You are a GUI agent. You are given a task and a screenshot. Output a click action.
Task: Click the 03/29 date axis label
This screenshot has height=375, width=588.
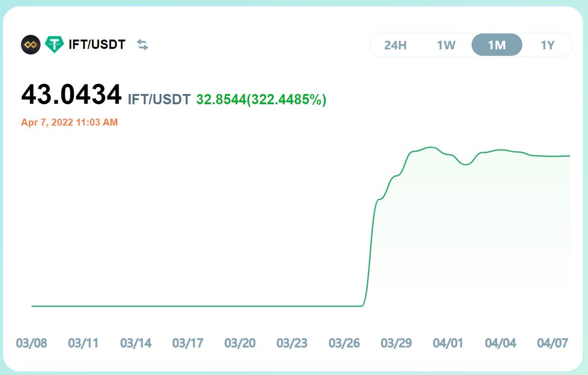pos(396,343)
